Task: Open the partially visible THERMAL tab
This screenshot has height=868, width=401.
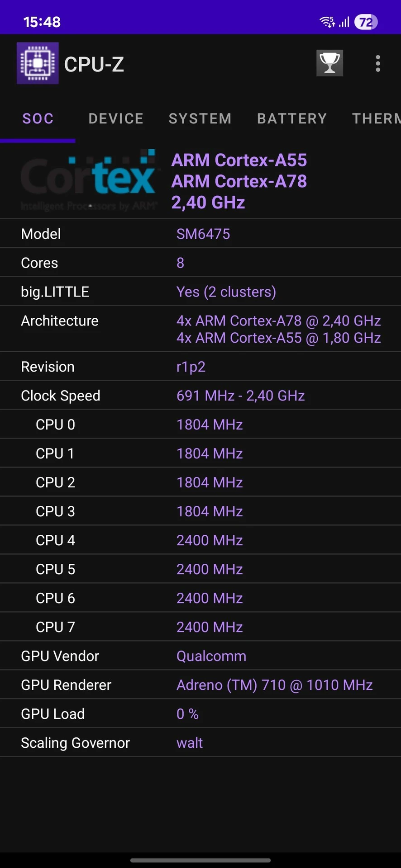Action: point(377,118)
